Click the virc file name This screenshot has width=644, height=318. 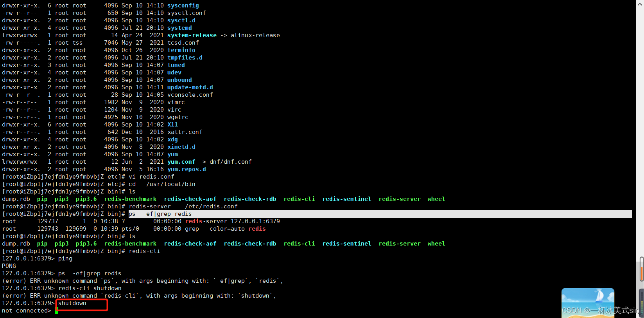[174, 110]
